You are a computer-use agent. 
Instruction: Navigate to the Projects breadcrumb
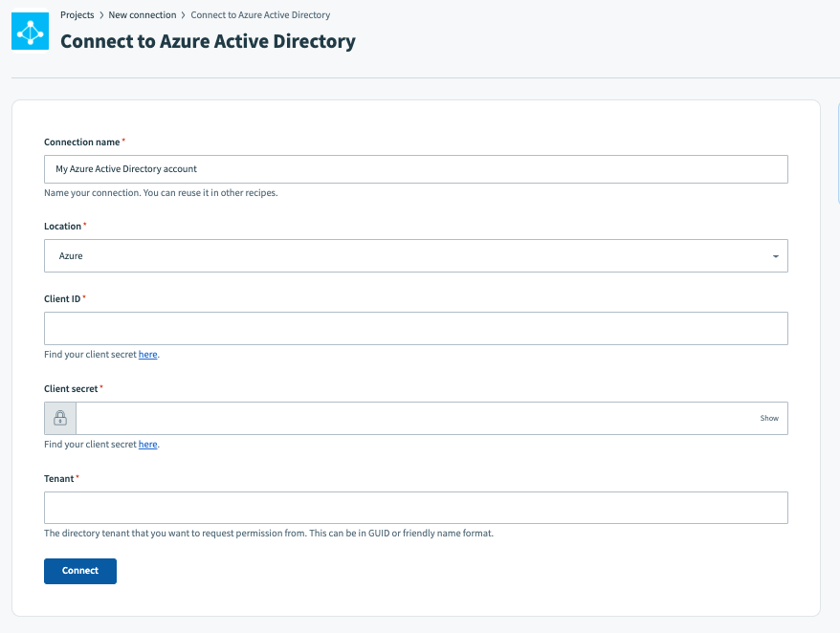(x=77, y=14)
